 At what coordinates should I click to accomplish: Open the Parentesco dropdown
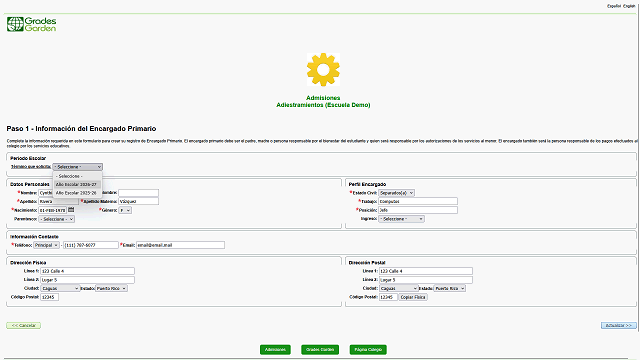pos(56,219)
